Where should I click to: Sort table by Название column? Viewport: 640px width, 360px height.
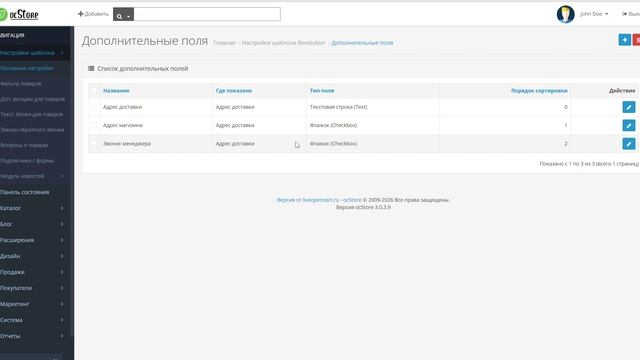116,91
